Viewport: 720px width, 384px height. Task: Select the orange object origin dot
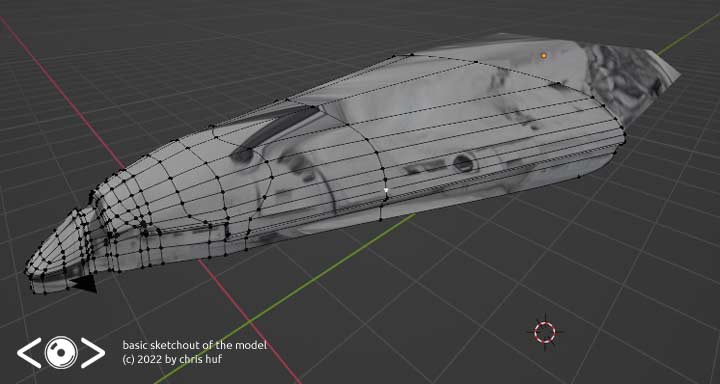click(x=544, y=56)
